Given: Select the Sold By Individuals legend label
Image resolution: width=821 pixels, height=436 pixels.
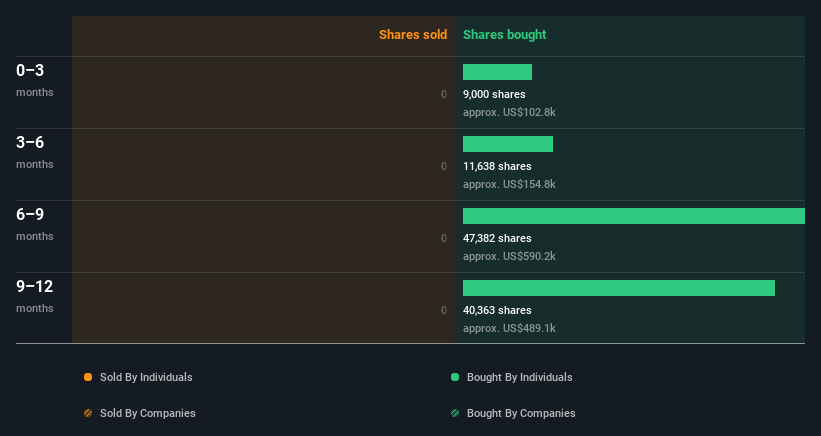Looking at the screenshot, I should (x=146, y=377).
